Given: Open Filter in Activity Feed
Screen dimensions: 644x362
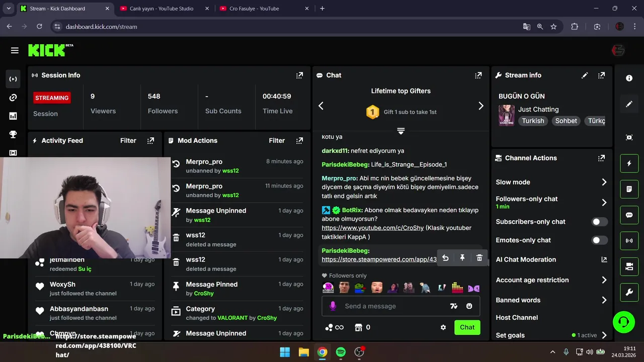Looking at the screenshot, I should [x=128, y=141].
